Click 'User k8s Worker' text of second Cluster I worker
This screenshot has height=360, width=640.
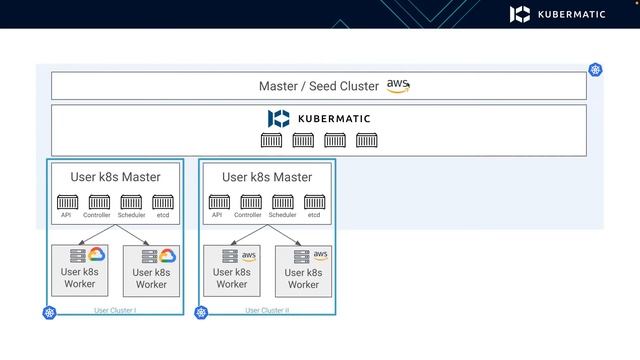(151, 278)
